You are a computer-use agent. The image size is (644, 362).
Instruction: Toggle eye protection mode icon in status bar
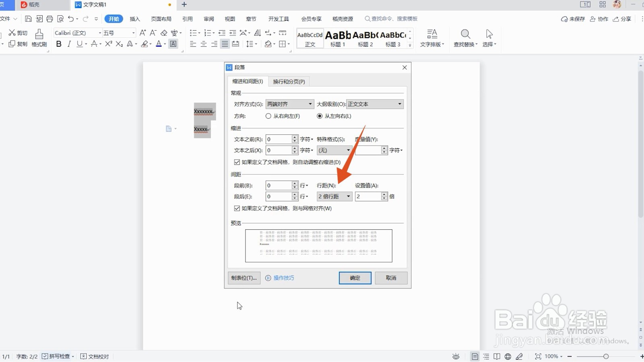(456, 356)
